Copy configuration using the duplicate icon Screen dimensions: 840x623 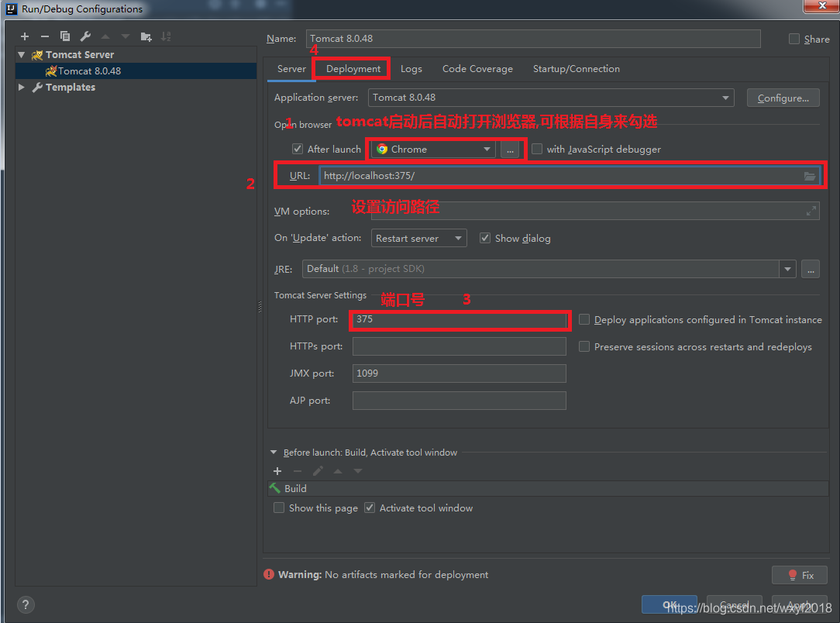pos(65,36)
